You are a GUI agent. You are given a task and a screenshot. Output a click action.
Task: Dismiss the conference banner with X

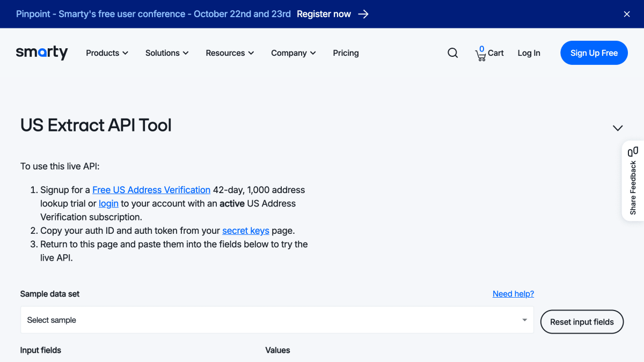627,14
